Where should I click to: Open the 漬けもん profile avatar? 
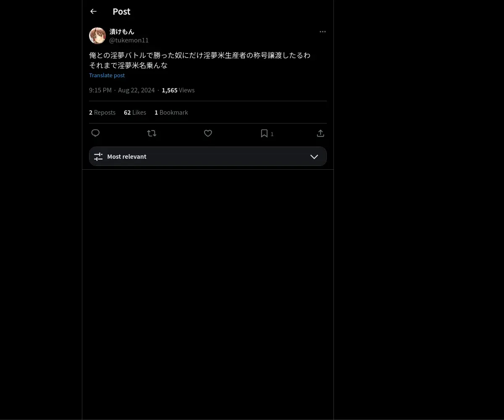pyautogui.click(x=97, y=36)
